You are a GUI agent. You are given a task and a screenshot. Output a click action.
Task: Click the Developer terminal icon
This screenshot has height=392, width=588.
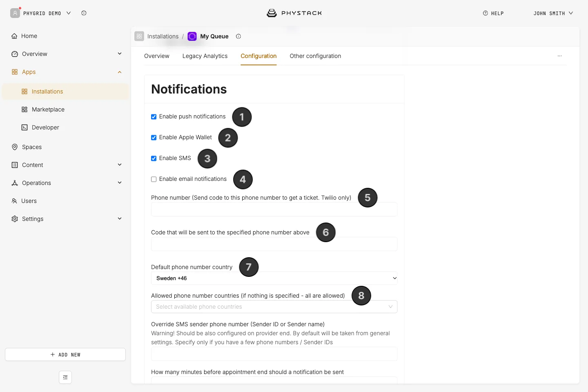[x=24, y=127]
